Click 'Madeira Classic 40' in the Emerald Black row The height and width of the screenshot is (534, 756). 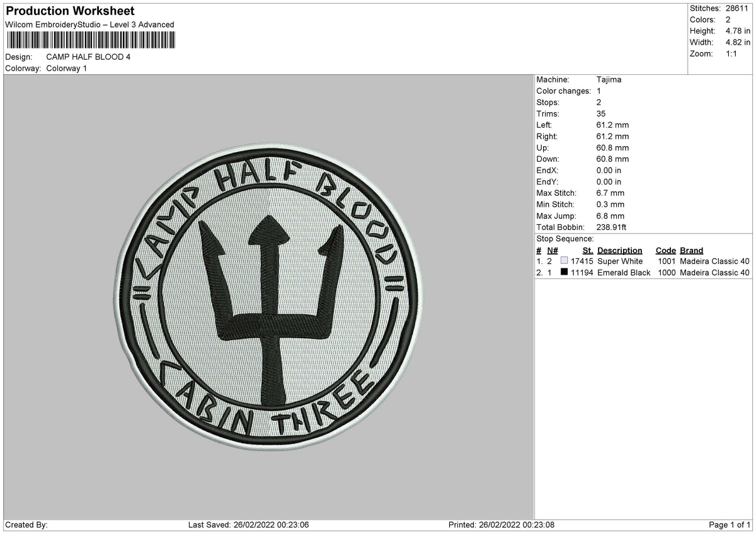click(715, 273)
